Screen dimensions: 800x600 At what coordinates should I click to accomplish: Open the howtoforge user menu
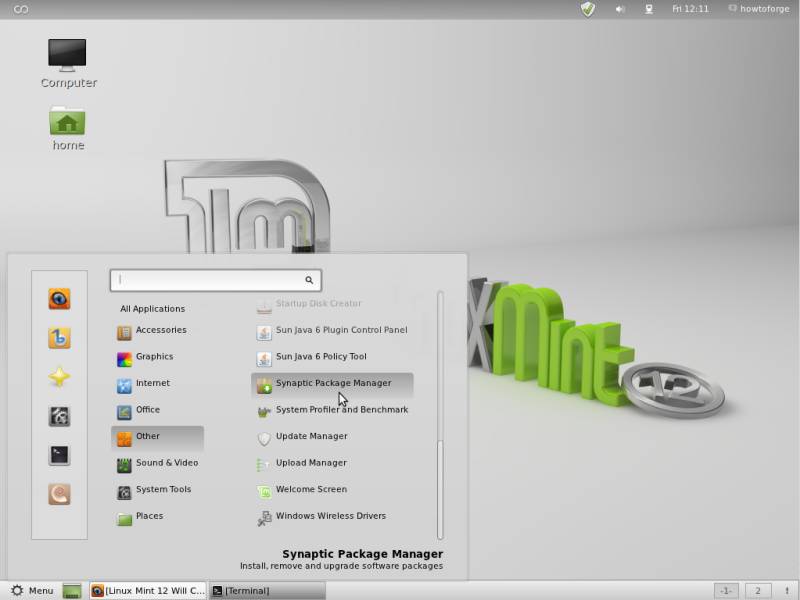759,9
